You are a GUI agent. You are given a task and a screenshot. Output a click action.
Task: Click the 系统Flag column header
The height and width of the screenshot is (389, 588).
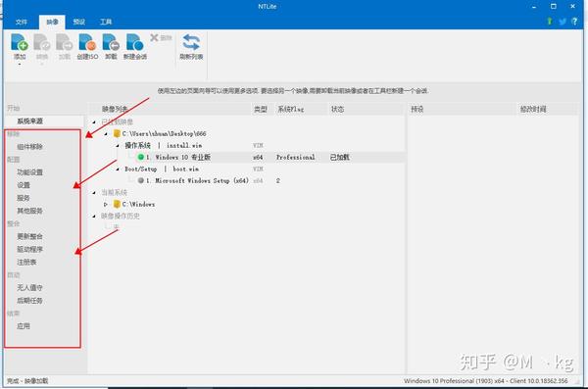click(x=301, y=109)
